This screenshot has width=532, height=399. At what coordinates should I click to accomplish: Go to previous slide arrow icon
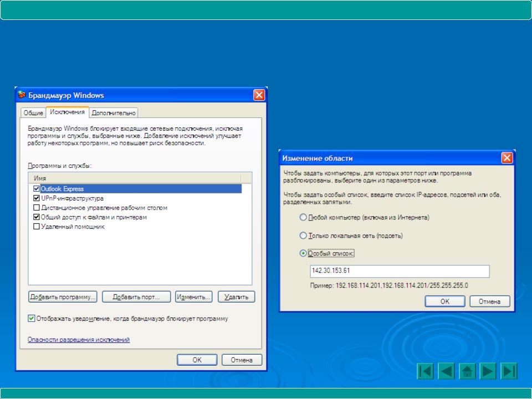[x=446, y=371]
